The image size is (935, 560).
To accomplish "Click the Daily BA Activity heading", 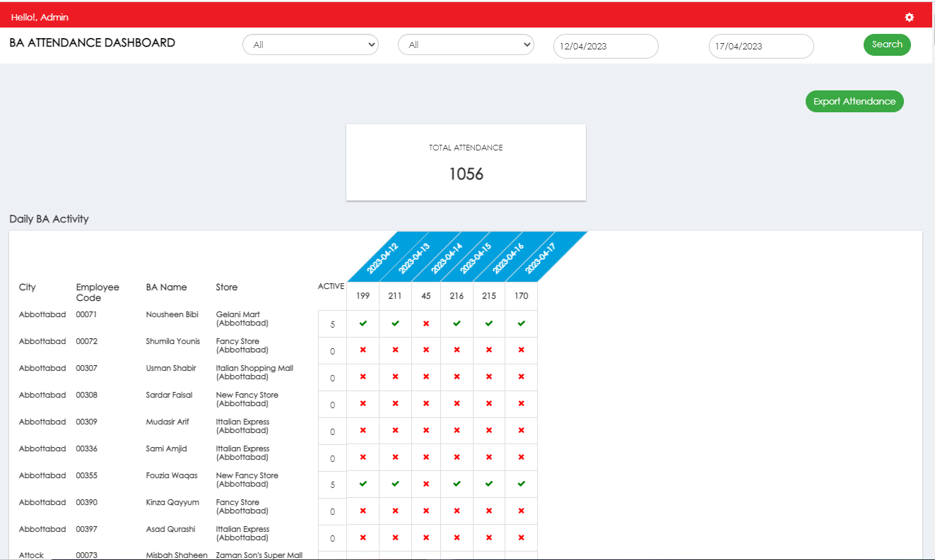I will pyautogui.click(x=49, y=219).
